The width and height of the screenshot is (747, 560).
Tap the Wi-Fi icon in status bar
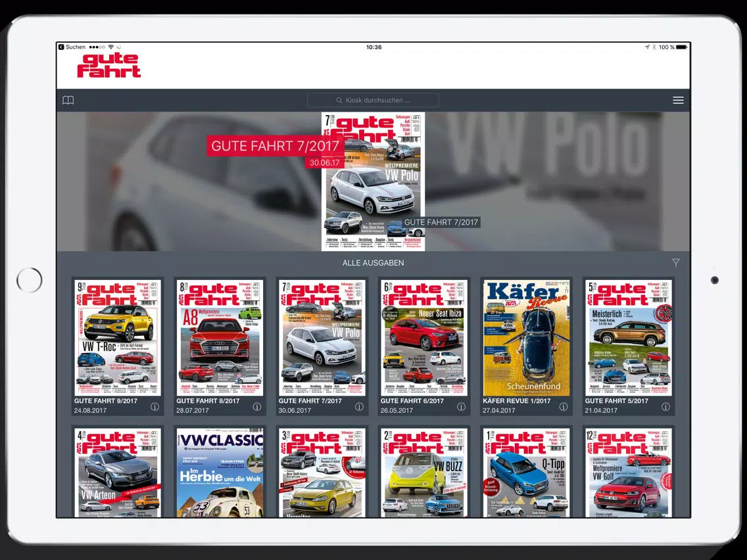(111, 47)
